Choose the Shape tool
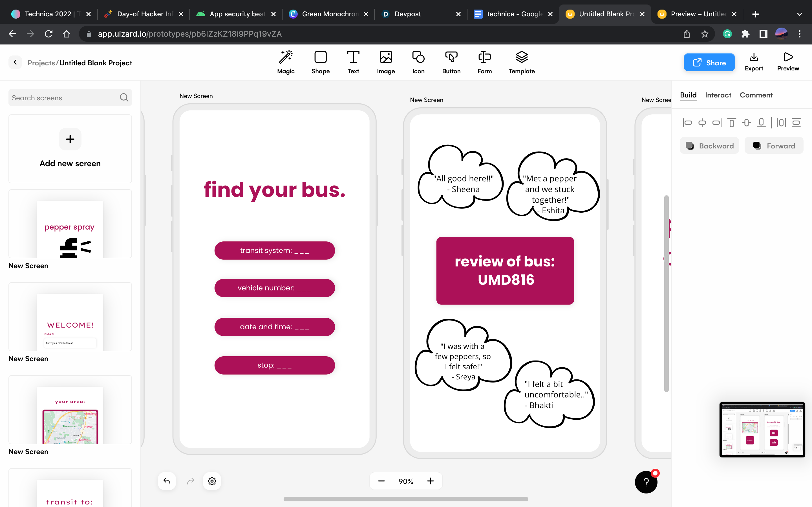 click(320, 58)
